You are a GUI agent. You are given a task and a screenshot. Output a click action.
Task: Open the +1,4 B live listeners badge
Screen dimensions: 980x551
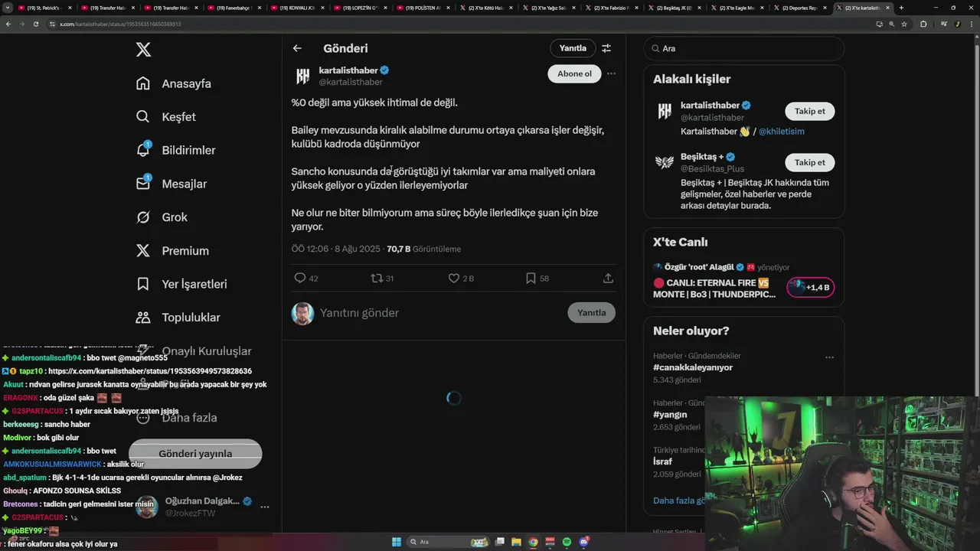point(810,288)
